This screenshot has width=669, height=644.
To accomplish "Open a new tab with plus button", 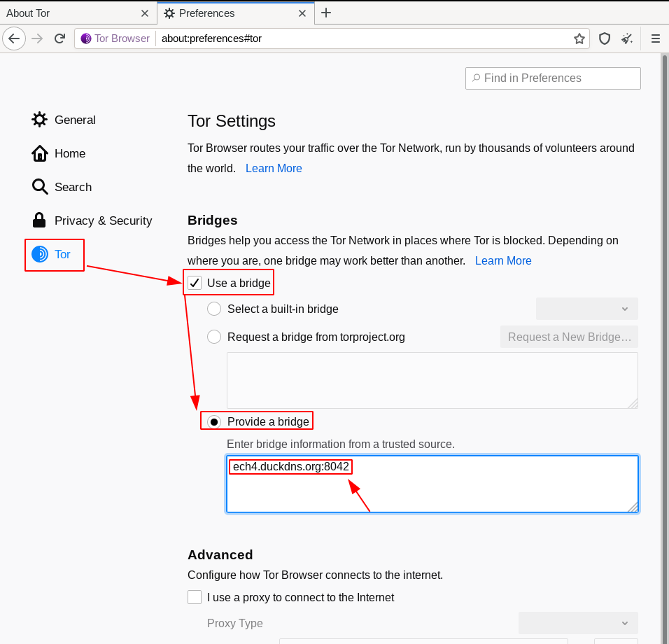I will (326, 13).
